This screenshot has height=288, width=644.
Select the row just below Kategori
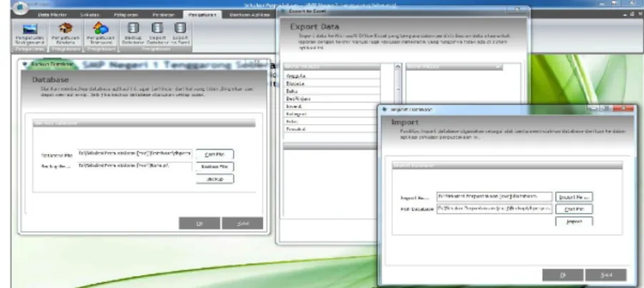pos(332,121)
